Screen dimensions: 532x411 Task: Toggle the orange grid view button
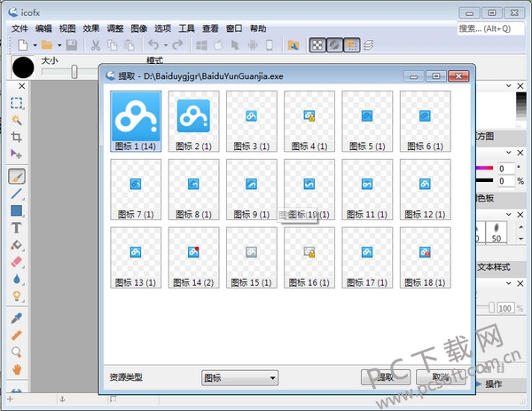352,45
